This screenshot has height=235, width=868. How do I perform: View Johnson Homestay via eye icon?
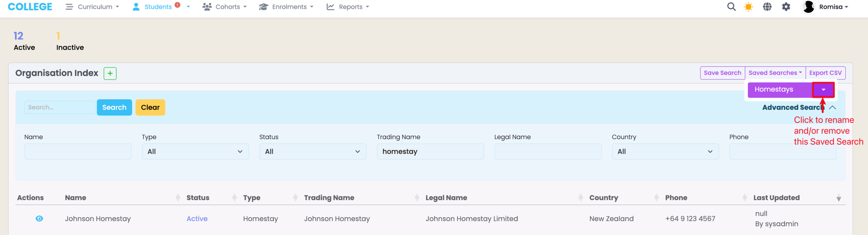pyautogui.click(x=39, y=219)
